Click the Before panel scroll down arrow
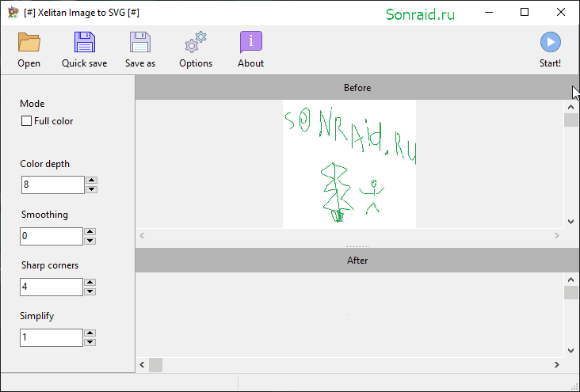Viewport: 580px width, 392px height. [570, 222]
